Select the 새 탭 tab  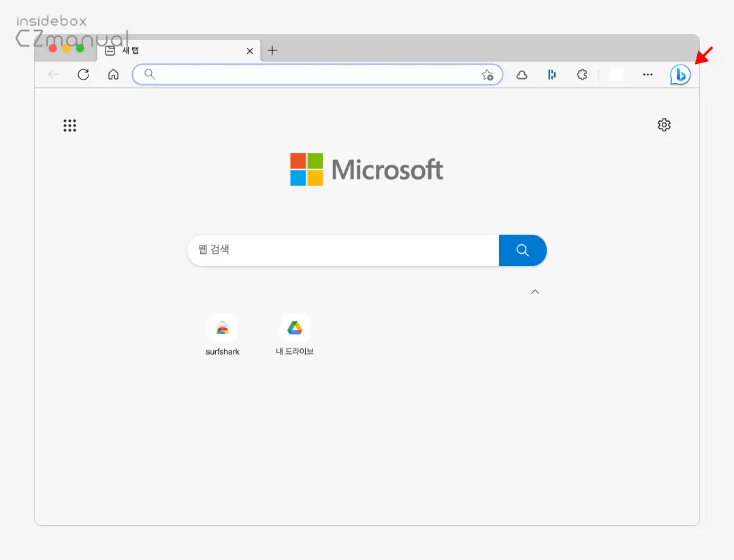pyautogui.click(x=178, y=50)
